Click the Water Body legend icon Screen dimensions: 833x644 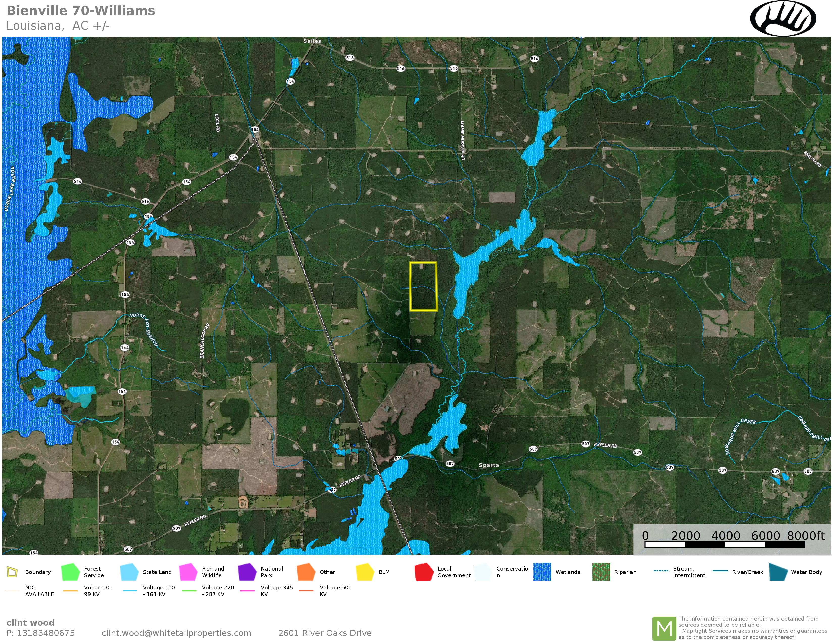[778, 572]
